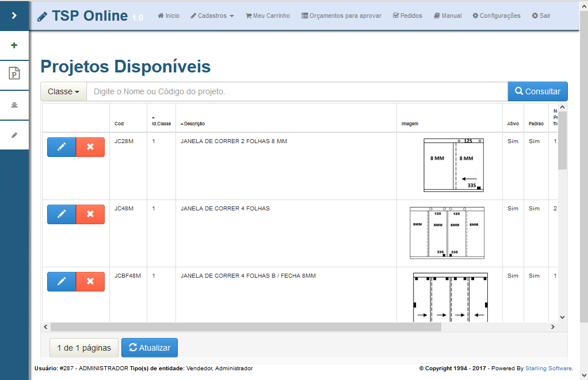
Task: Open the JC48M four-panel window thumbnail
Action: (447, 233)
